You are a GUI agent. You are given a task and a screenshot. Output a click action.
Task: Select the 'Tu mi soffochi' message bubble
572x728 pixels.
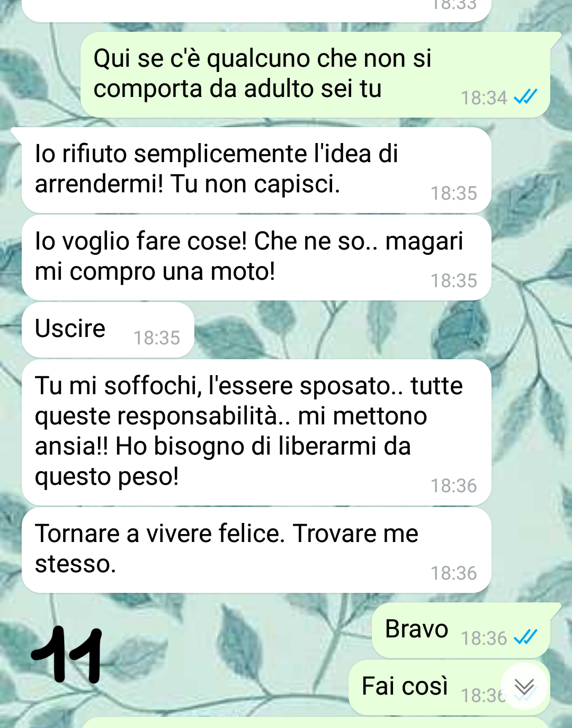point(256,432)
